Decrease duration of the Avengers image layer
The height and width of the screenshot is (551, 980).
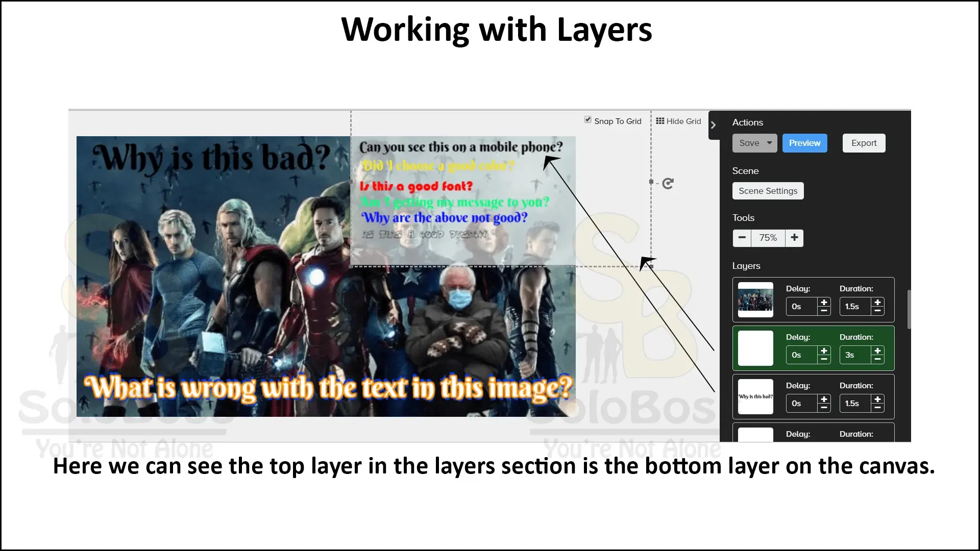tap(877, 311)
